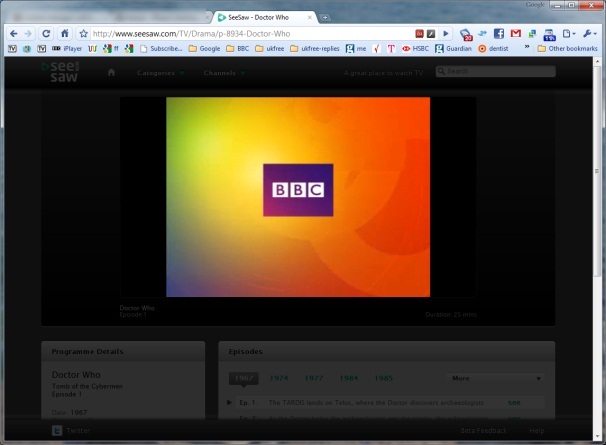This screenshot has width=606, height=445.
Task: Open the 'me' bookmark
Action: (356, 49)
